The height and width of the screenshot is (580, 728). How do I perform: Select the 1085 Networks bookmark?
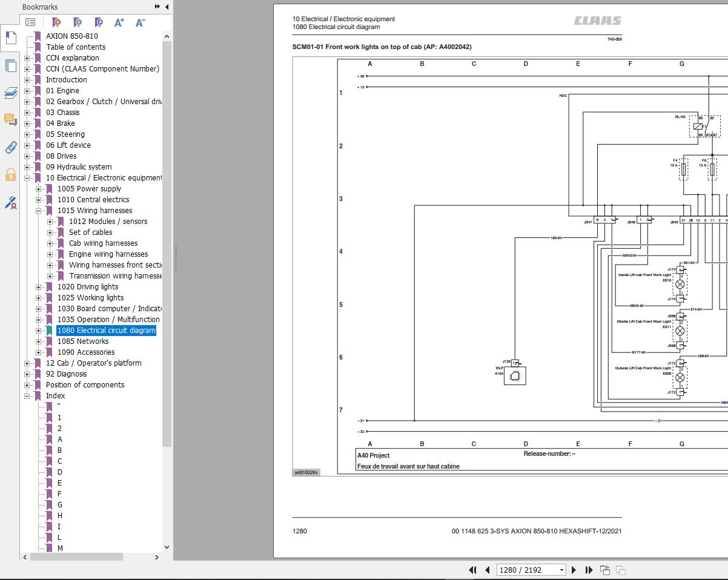(x=82, y=341)
